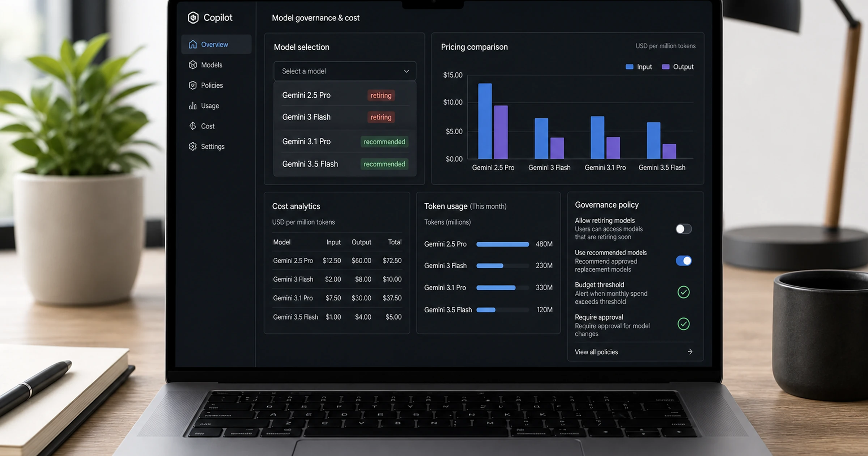
Task: Click the recommended badge on Gemini 3.5 Flash
Action: pos(384,164)
